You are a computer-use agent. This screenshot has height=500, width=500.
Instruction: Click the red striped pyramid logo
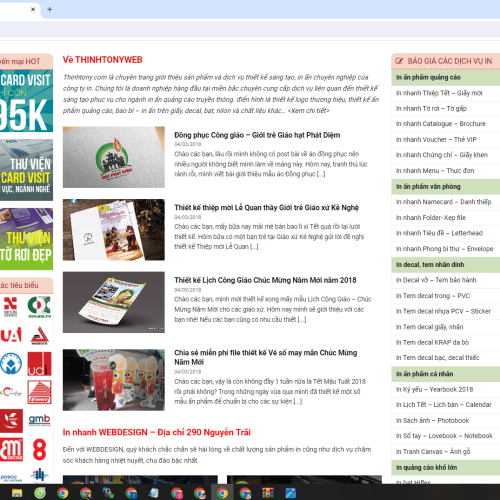[x=39, y=392]
